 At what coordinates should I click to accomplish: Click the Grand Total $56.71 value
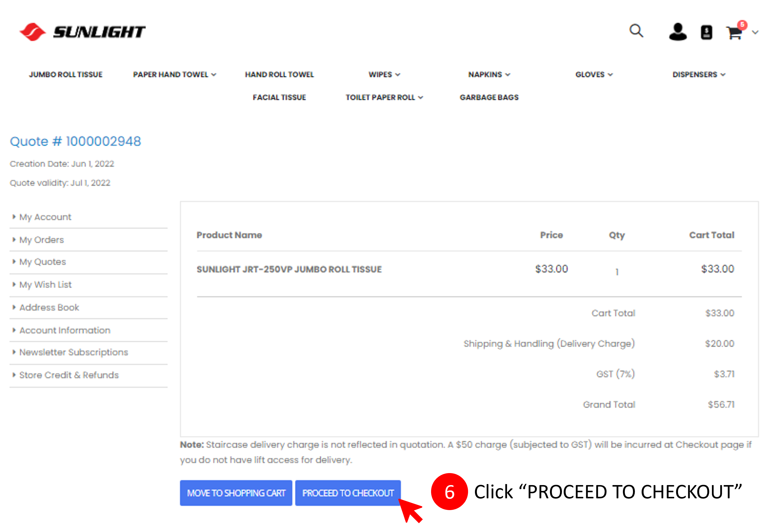(x=721, y=405)
